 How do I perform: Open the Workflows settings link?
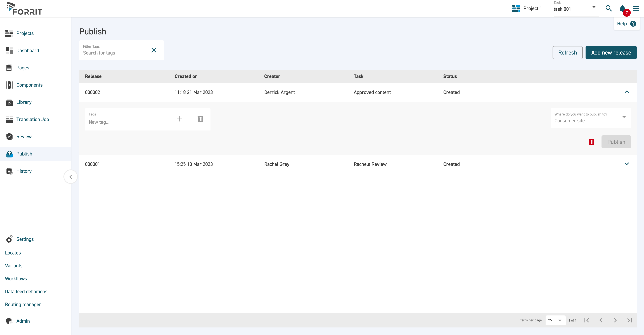16,279
